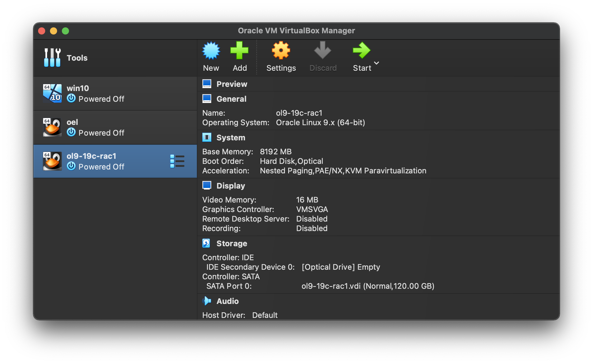This screenshot has height=364, width=593.
Task: Zoom the window with green button
Action: click(65, 31)
